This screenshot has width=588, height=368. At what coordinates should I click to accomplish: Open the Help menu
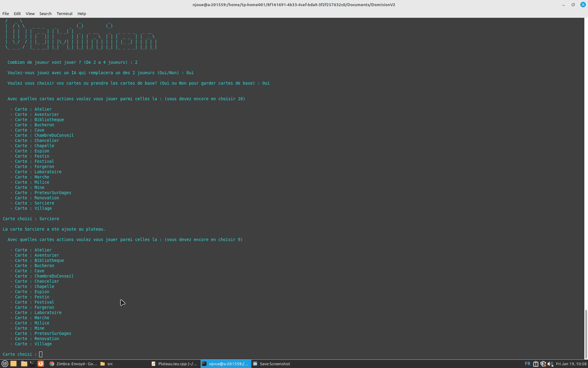pyautogui.click(x=82, y=14)
